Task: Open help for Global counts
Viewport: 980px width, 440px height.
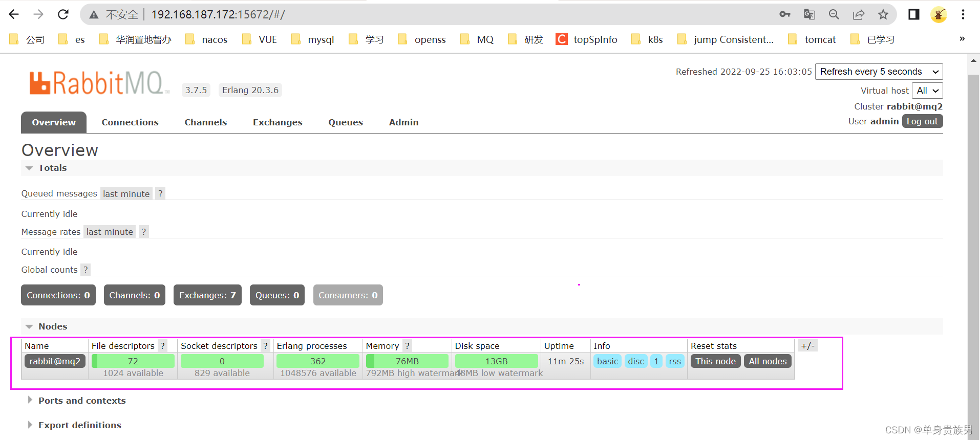Action: (x=86, y=270)
